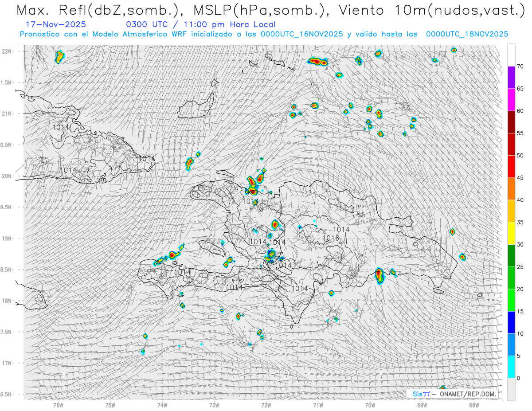This screenshot has width=532, height=411.
Task: Click the '71W' longitude label
Action: (318, 405)
